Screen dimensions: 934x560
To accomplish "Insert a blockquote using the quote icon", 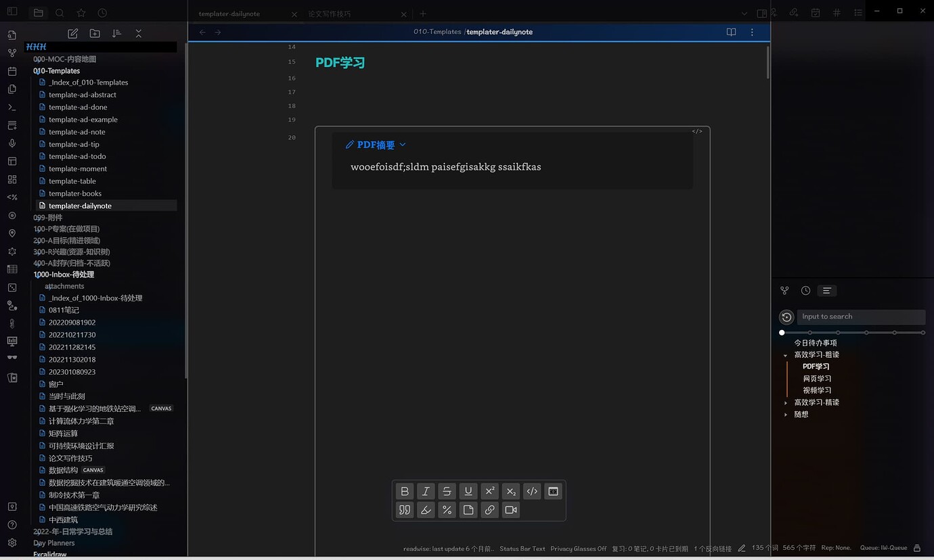I will tap(405, 510).
